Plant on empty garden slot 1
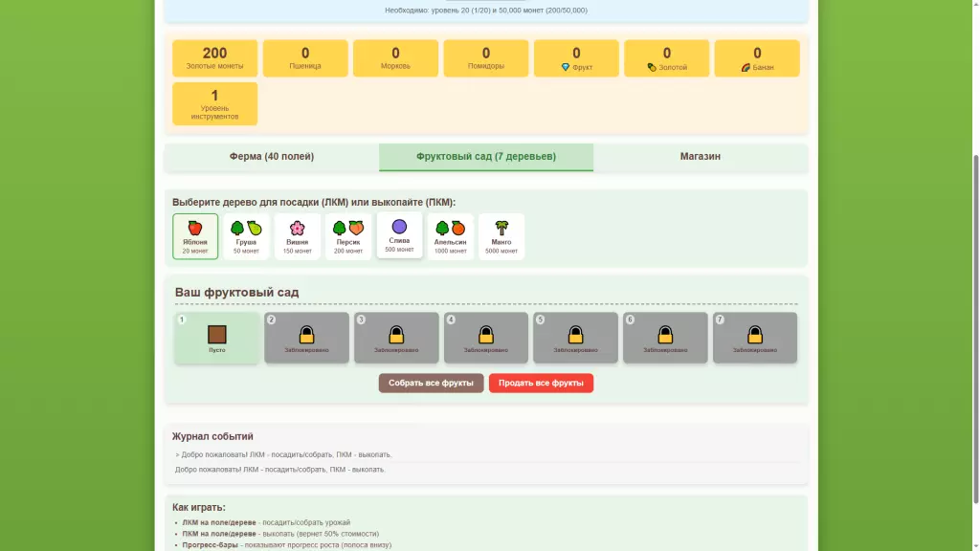The width and height of the screenshot is (980, 551). tap(217, 338)
